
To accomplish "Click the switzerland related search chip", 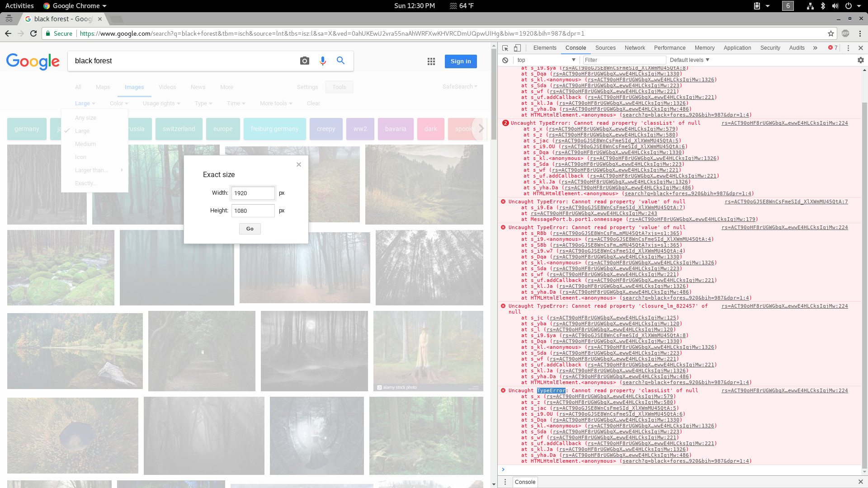I will (179, 129).
